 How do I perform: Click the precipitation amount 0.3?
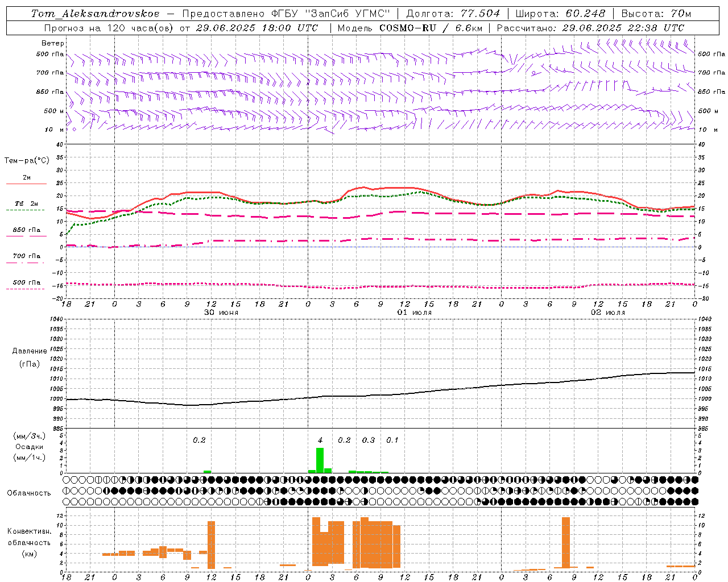pos(369,440)
